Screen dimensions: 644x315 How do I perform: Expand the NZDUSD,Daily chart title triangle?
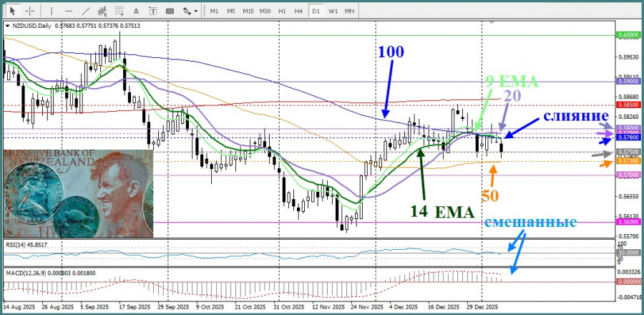point(7,26)
